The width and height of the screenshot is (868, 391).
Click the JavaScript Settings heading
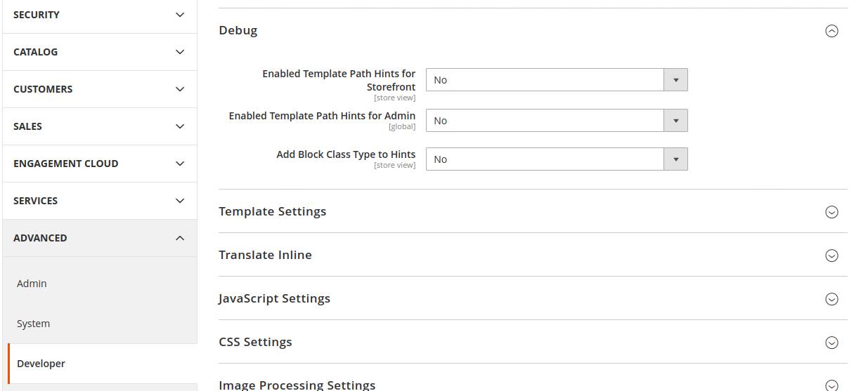click(274, 298)
